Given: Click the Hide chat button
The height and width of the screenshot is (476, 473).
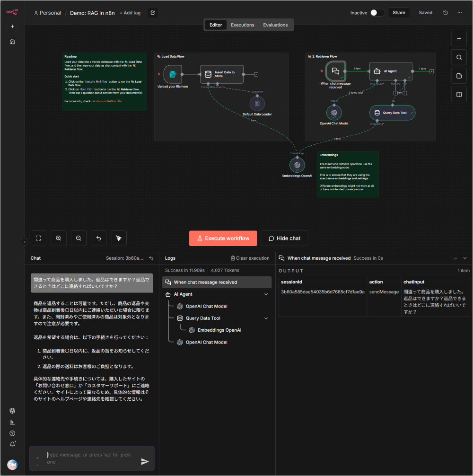Looking at the screenshot, I should pyautogui.click(x=284, y=238).
